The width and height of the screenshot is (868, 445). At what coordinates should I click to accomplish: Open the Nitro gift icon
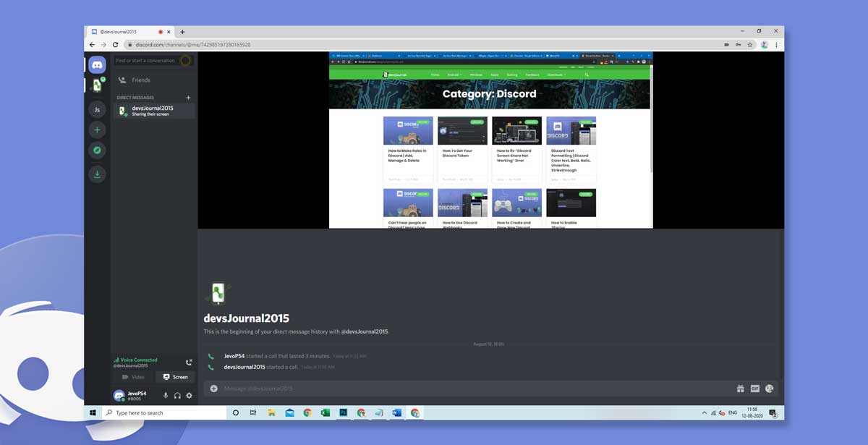[741, 389]
